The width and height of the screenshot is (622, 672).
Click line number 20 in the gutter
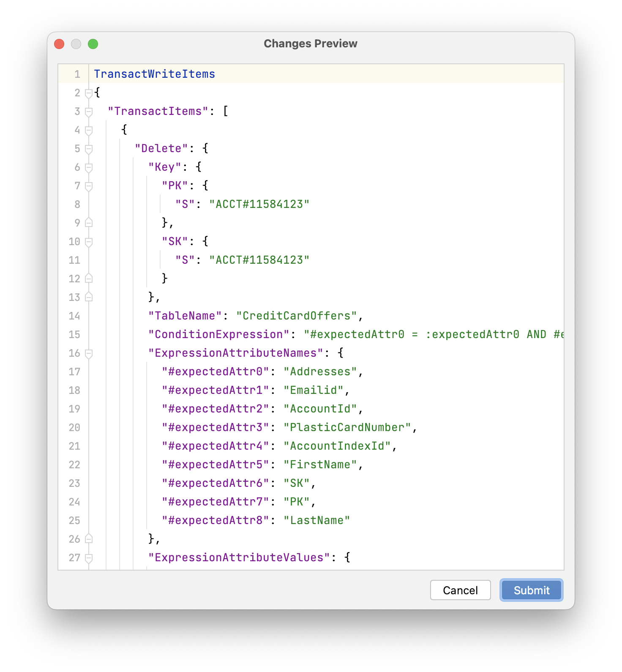(x=74, y=427)
